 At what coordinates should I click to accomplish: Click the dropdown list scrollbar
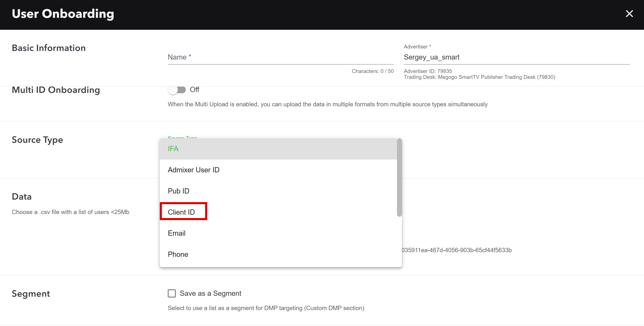[x=399, y=178]
